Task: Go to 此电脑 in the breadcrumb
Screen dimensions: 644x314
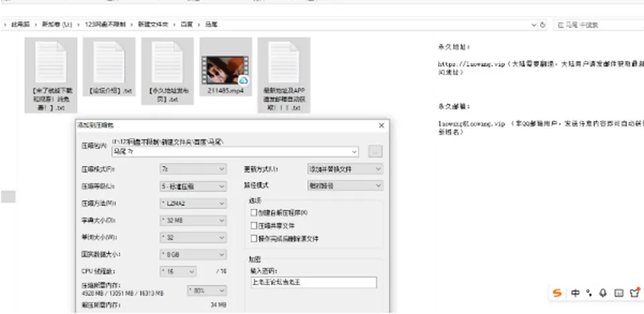Action: [21, 25]
